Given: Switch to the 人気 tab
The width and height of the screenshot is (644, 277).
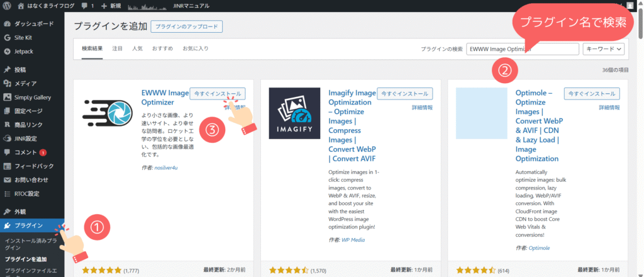Looking at the screenshot, I should point(137,48).
